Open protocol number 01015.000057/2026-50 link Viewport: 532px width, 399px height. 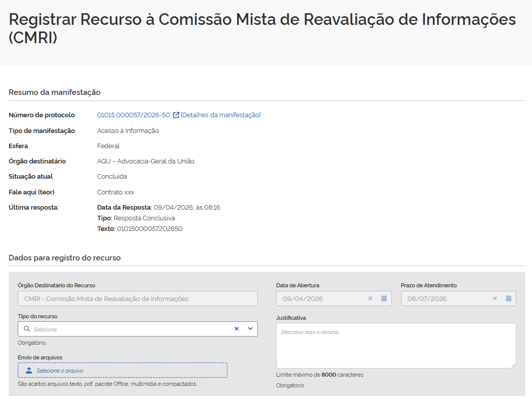(x=134, y=115)
